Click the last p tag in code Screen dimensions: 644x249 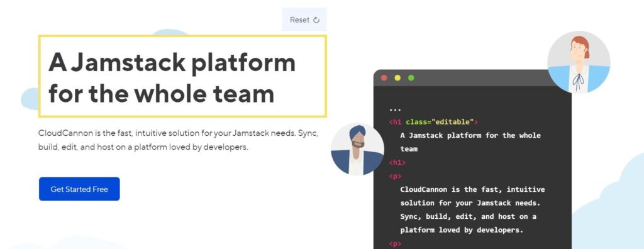(395, 244)
